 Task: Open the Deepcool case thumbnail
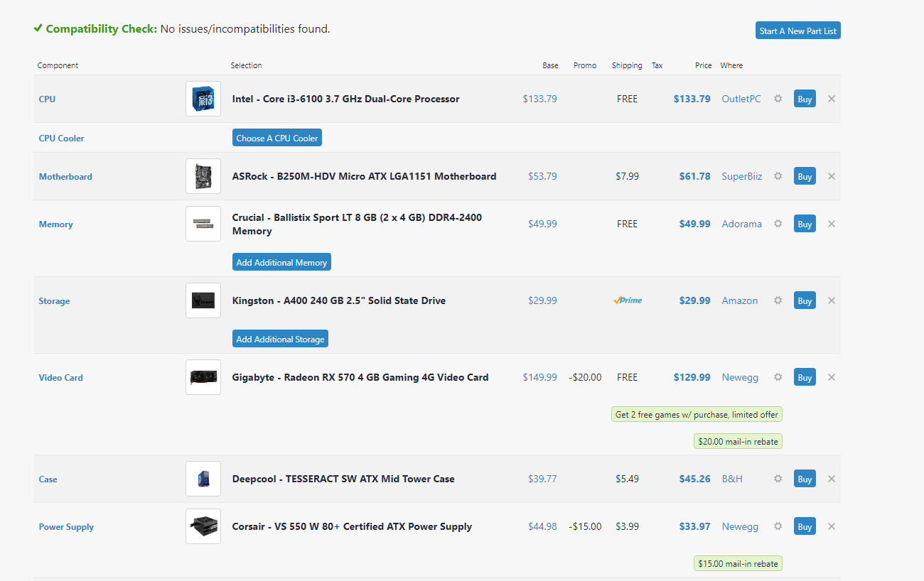coord(203,479)
